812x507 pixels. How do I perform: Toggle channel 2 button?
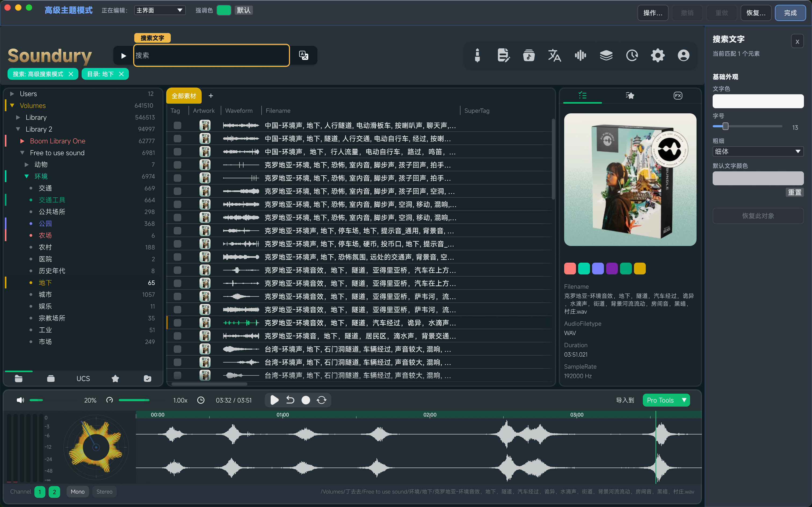point(54,492)
